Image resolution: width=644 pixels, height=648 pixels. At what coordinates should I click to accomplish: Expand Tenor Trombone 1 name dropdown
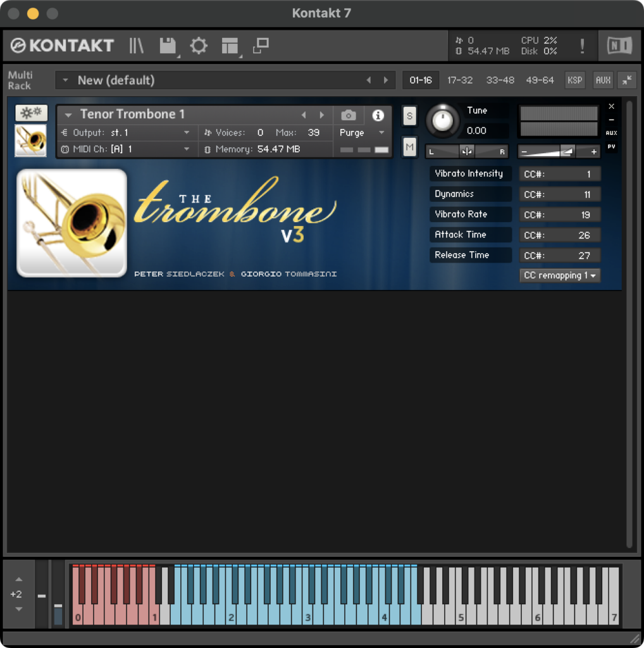(68, 115)
